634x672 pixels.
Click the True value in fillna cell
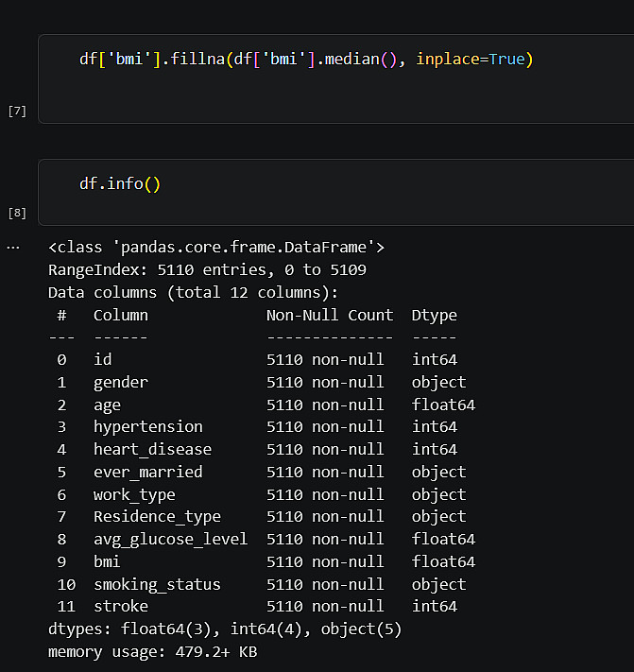[506, 60]
